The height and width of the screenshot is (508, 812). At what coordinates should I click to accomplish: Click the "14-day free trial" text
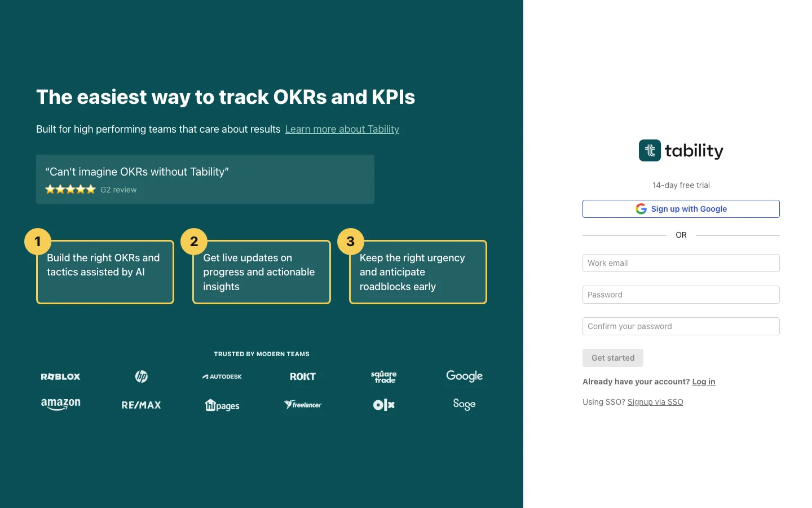(x=681, y=185)
